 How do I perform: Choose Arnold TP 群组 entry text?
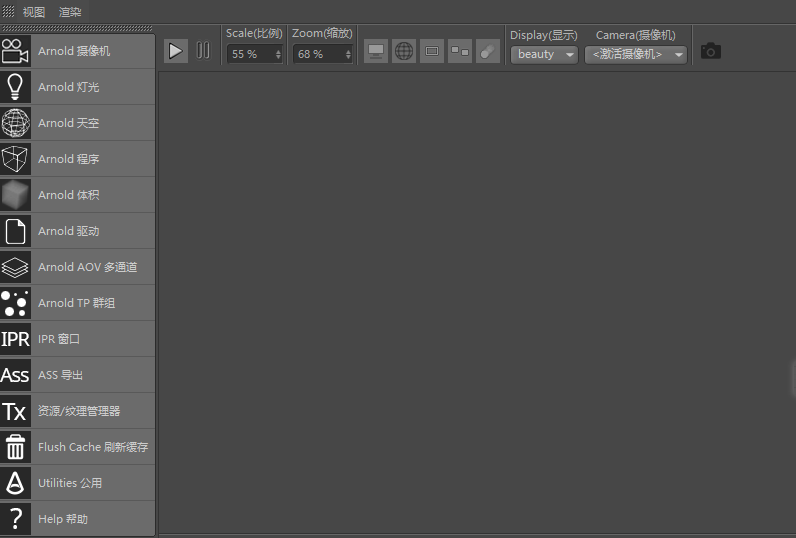[x=77, y=303]
